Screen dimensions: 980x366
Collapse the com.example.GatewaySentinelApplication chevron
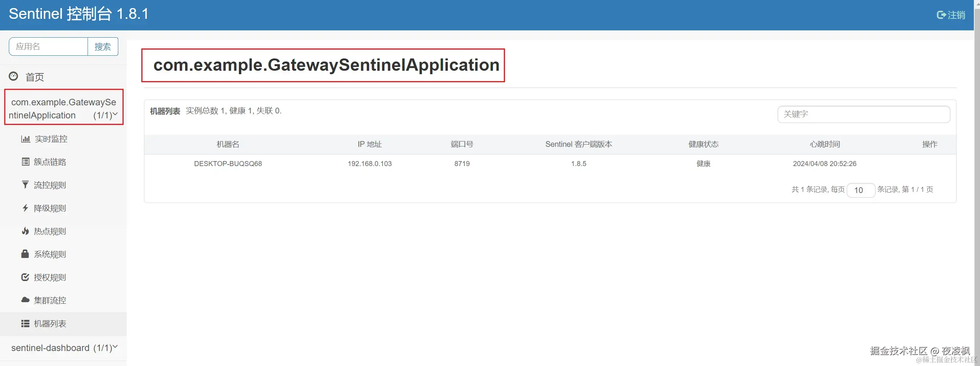pyautogui.click(x=115, y=114)
